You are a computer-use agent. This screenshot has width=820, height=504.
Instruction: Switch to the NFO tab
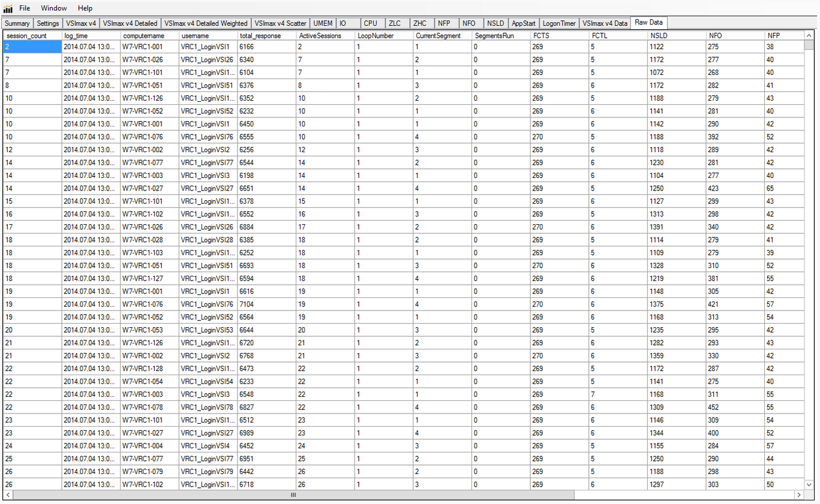pyautogui.click(x=470, y=23)
